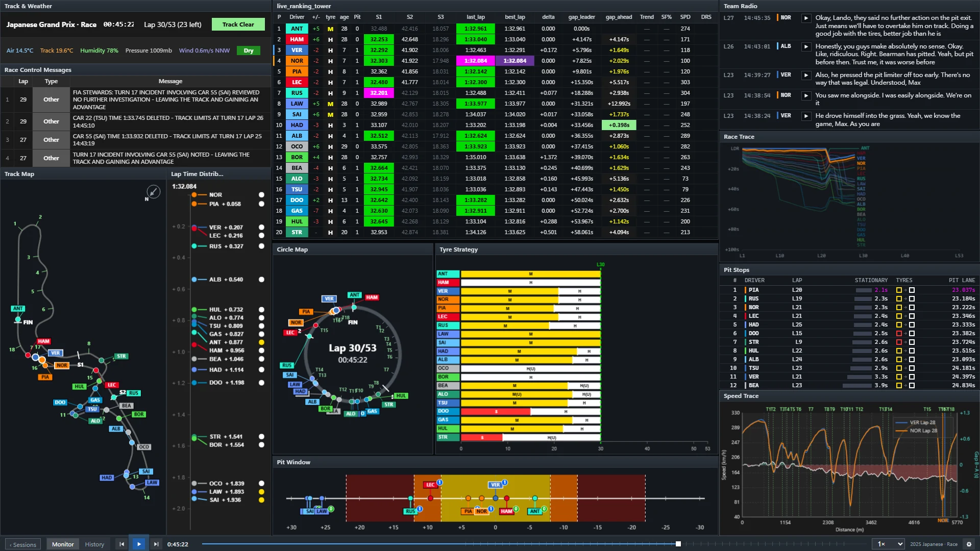This screenshot has height=551, width=980.
Task: Toggle NOR marker in lap time distribution
Action: [x=261, y=195]
